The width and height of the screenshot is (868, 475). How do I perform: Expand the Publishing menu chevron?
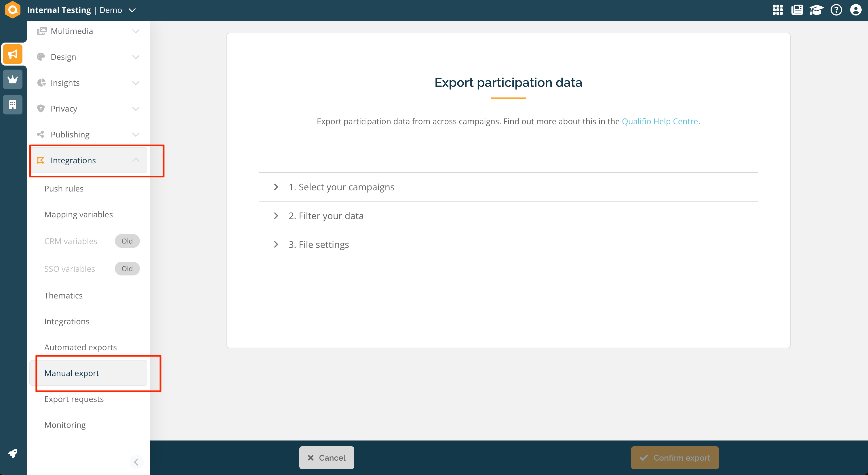coord(136,135)
